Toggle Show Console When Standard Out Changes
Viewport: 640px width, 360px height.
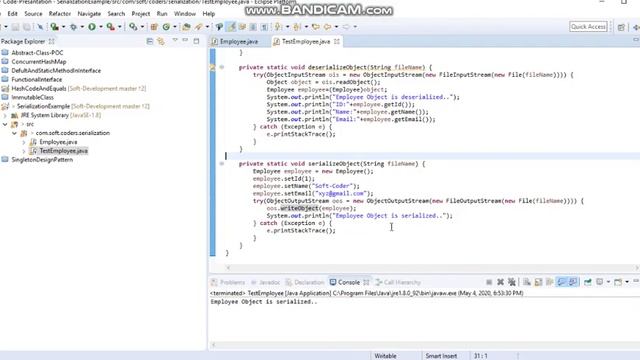[x=562, y=282]
